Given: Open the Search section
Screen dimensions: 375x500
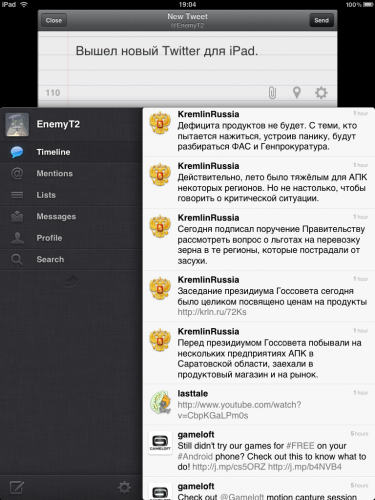Looking at the screenshot, I should tap(71, 259).
